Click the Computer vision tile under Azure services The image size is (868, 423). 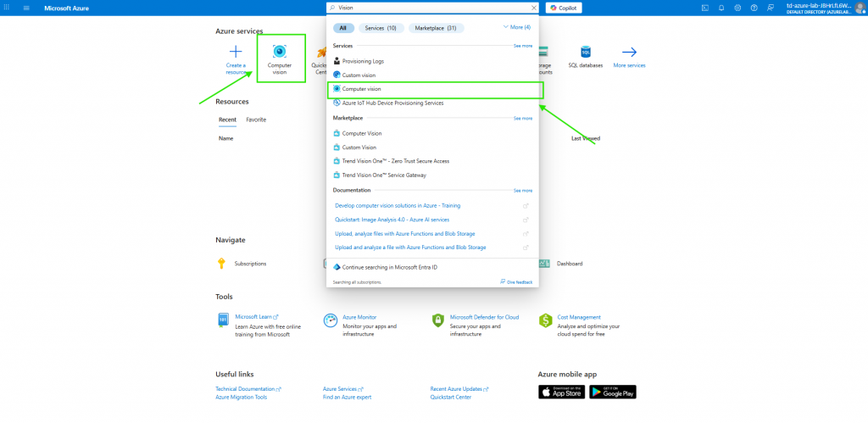coord(280,58)
